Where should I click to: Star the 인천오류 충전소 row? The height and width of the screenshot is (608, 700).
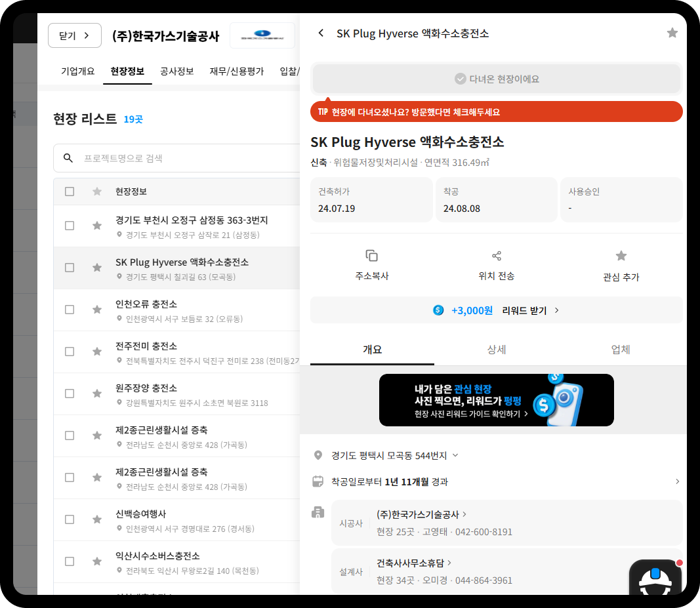point(97,310)
